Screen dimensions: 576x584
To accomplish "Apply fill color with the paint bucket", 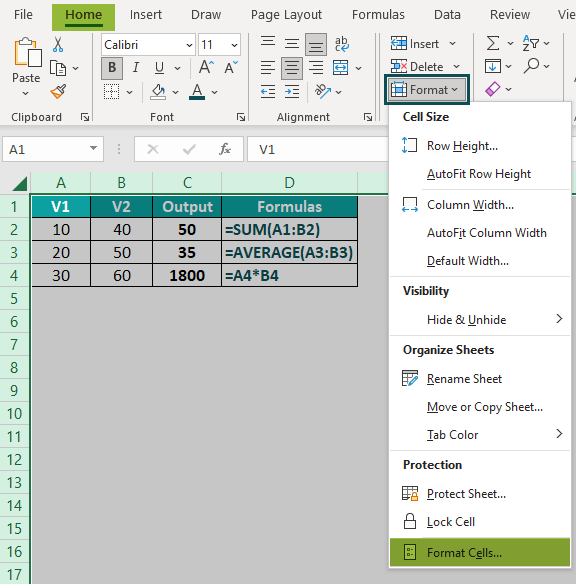I will (158, 92).
